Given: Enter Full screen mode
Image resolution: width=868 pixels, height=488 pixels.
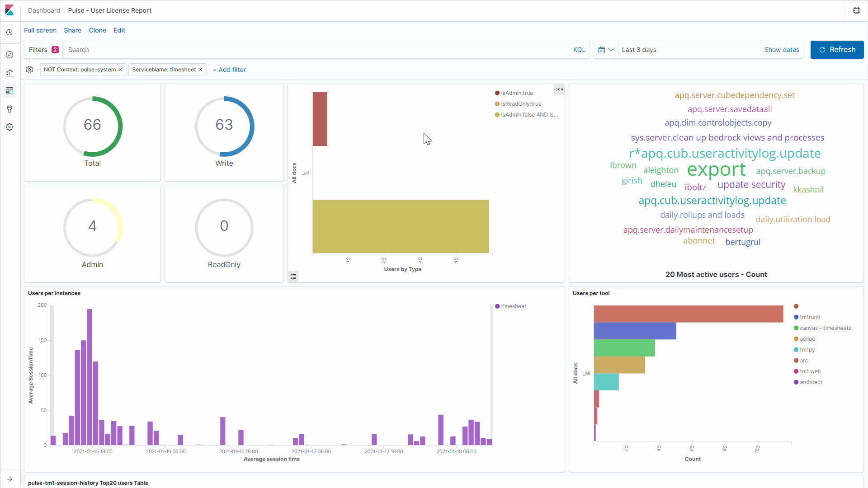Looking at the screenshot, I should pyautogui.click(x=40, y=30).
